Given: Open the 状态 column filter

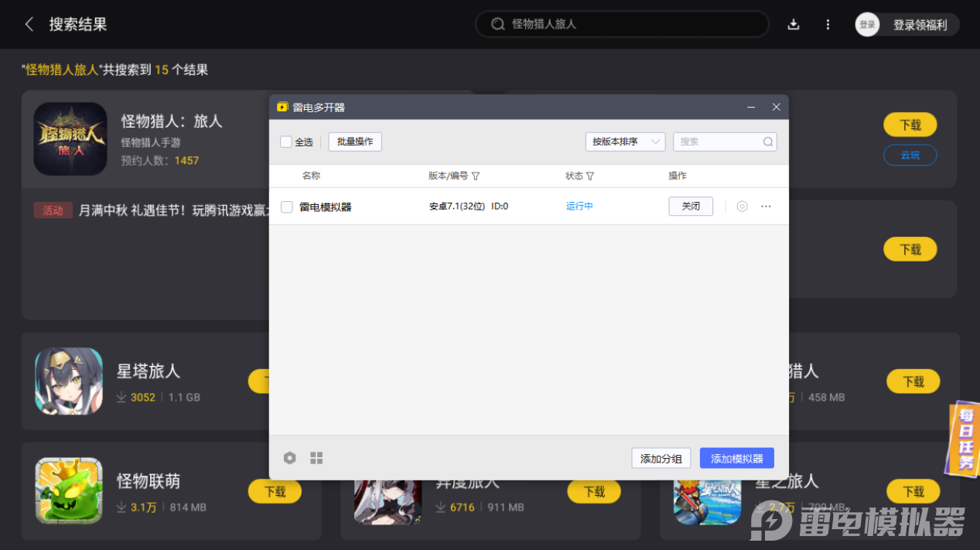Looking at the screenshot, I should coord(590,176).
